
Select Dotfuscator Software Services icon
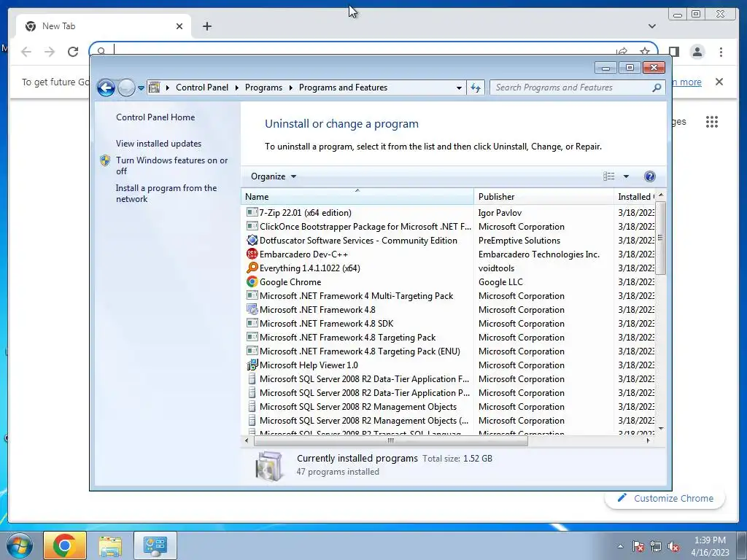(252, 240)
